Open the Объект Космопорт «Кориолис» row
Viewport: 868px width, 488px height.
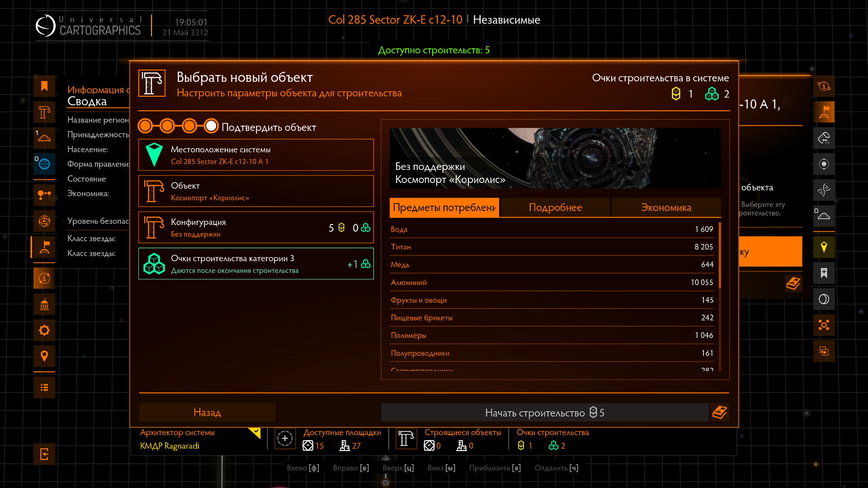point(256,191)
